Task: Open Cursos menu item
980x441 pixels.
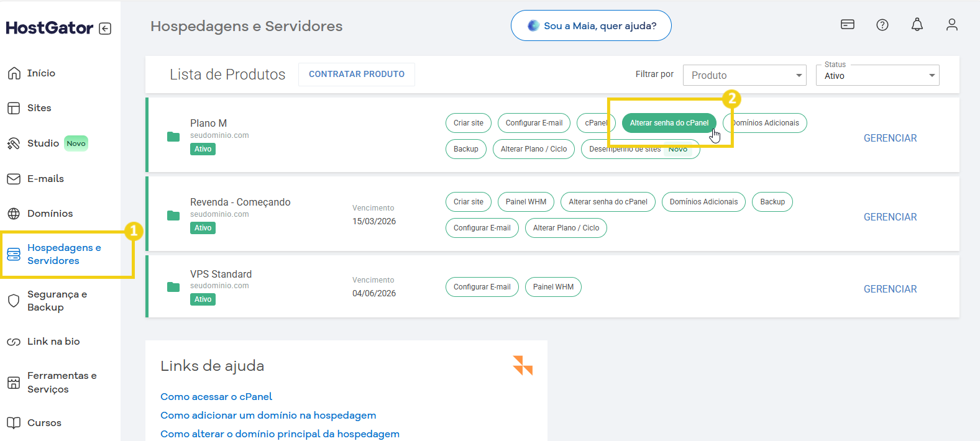Action: (44, 423)
